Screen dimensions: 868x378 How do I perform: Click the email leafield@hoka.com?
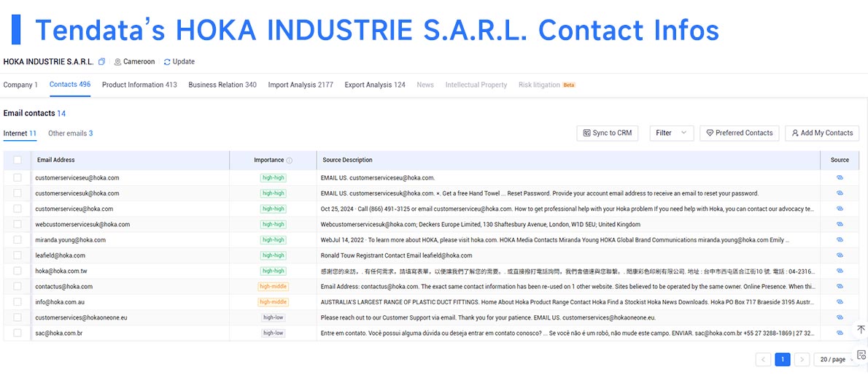[x=60, y=255]
